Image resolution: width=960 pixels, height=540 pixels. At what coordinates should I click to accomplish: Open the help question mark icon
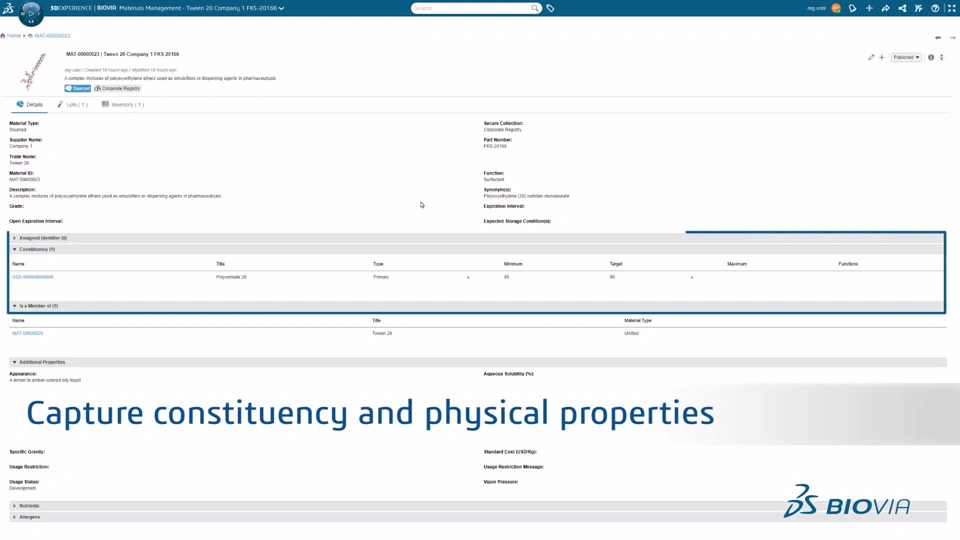tap(935, 8)
